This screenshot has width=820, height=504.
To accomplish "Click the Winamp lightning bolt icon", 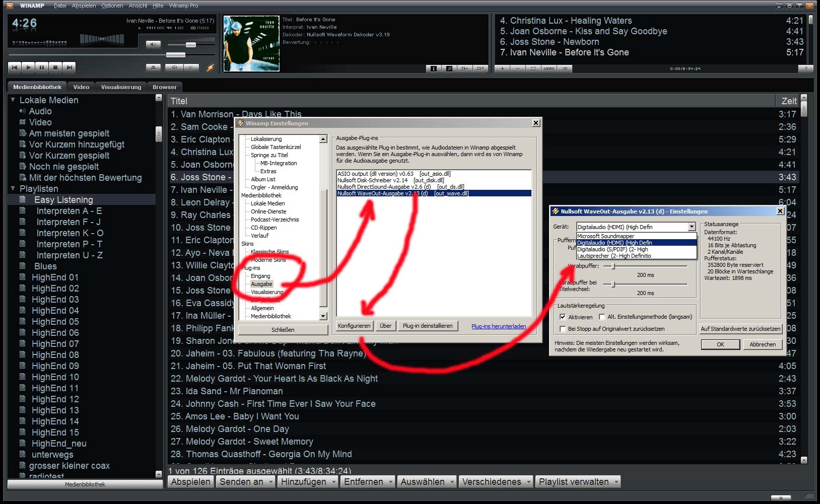I will [x=210, y=67].
